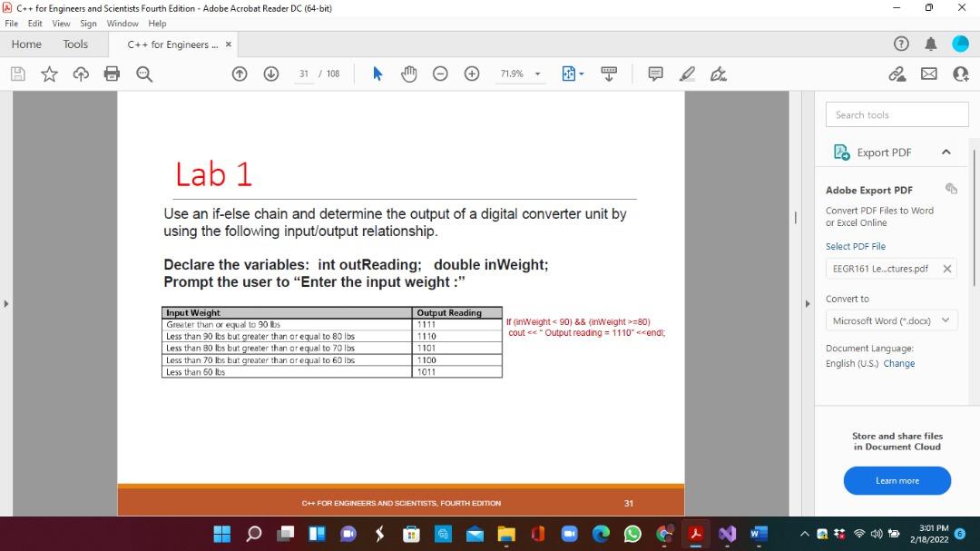
Task: Select the Hand pan tool
Action: click(408, 74)
